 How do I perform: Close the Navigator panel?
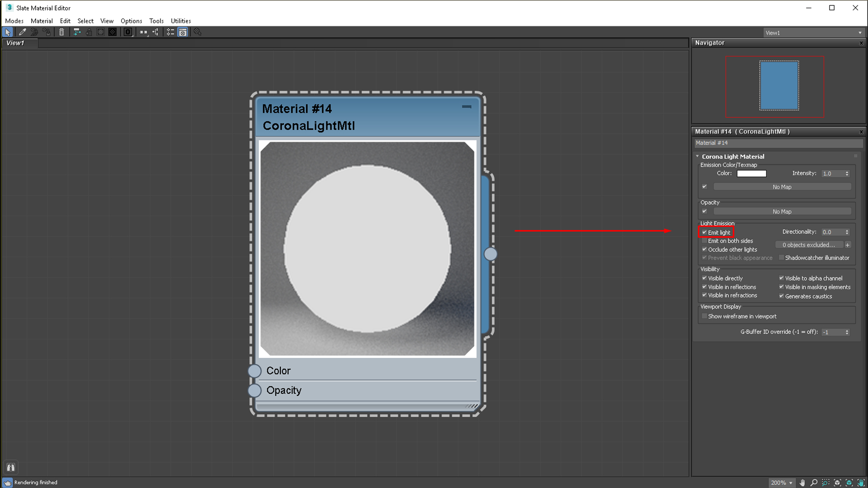pyautogui.click(x=861, y=43)
